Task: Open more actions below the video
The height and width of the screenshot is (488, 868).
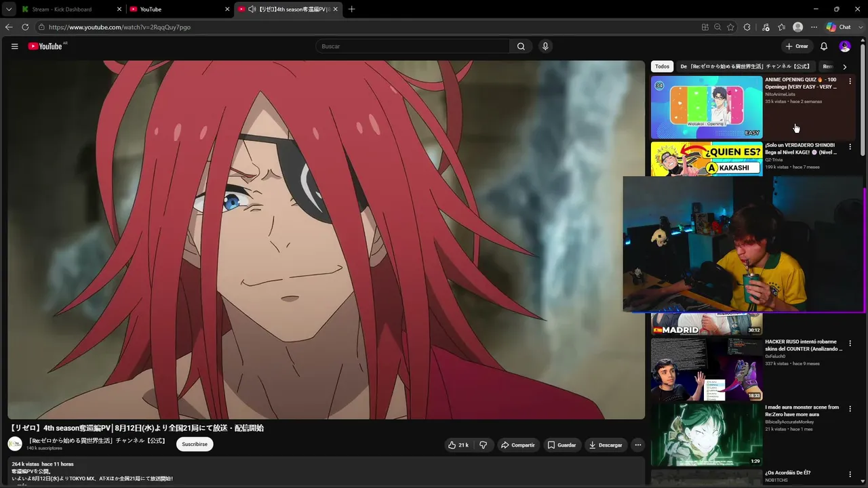Action: [637, 445]
